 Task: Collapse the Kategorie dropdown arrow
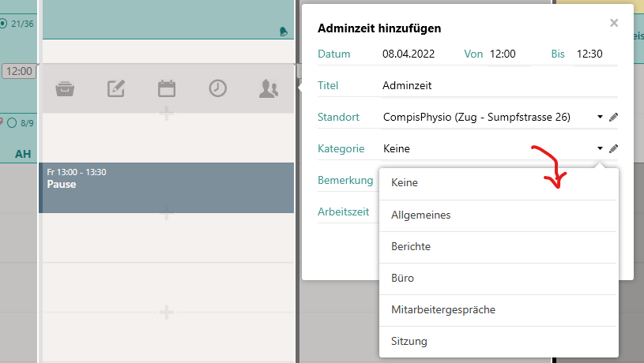click(600, 148)
